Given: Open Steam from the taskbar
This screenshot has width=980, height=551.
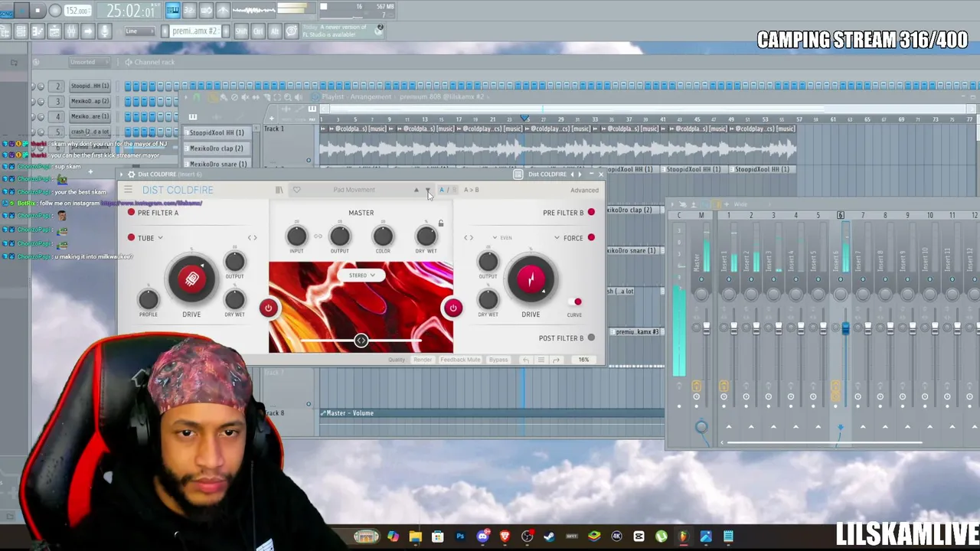Looking at the screenshot, I should click(x=549, y=536).
